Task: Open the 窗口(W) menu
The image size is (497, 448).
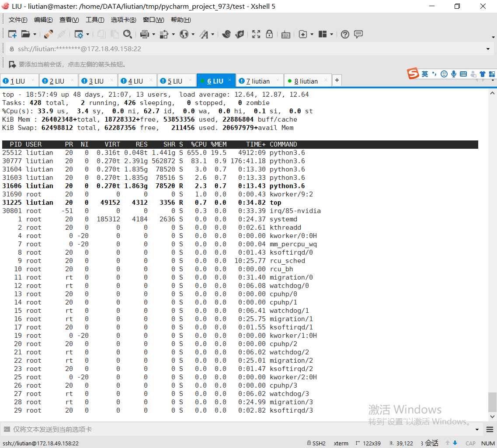Action: [x=153, y=20]
